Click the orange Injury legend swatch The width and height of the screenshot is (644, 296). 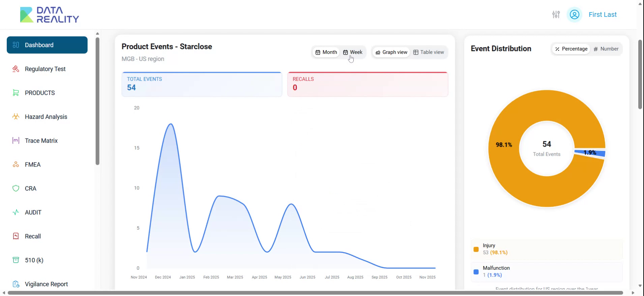(x=476, y=249)
